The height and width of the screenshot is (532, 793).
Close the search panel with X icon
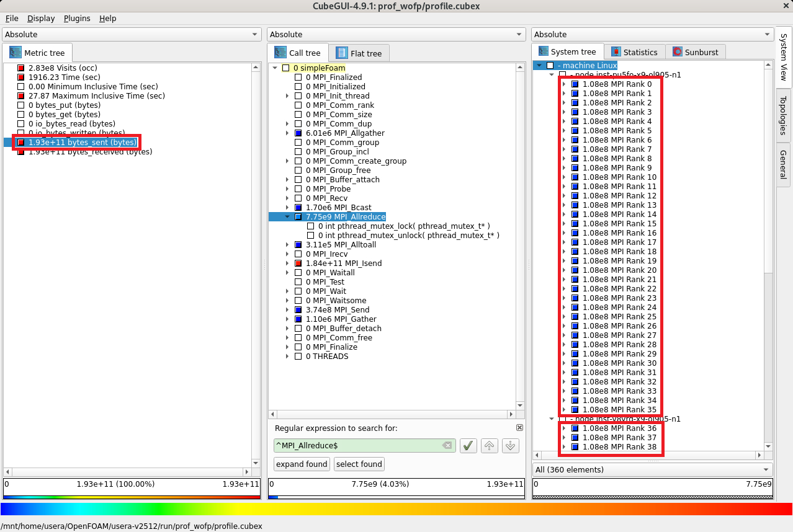[519, 428]
